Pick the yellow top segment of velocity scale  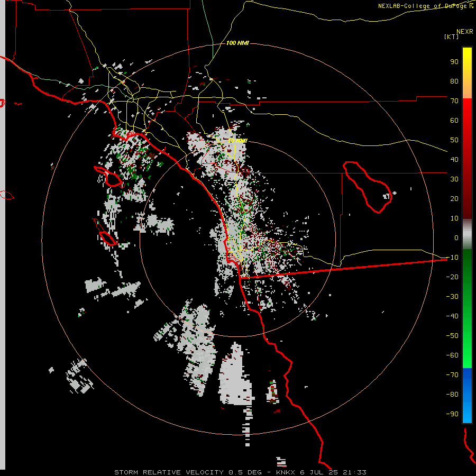point(467,59)
